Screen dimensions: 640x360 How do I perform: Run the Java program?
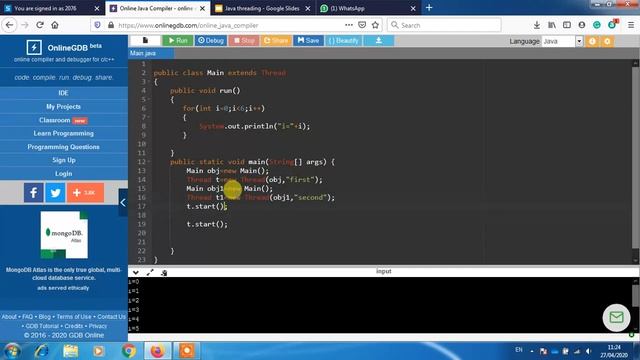(178, 40)
